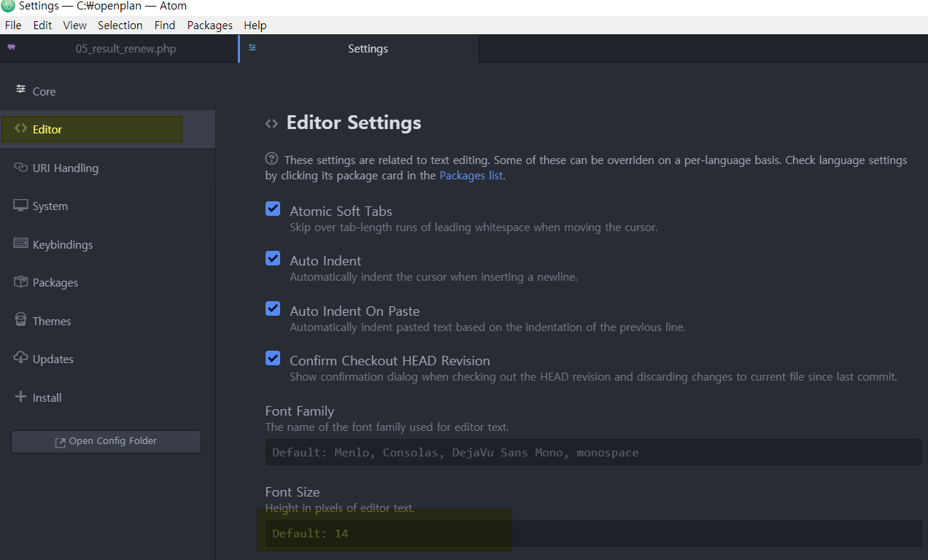Toggle the Auto Indent checkbox
928x560 pixels.
tap(273, 258)
